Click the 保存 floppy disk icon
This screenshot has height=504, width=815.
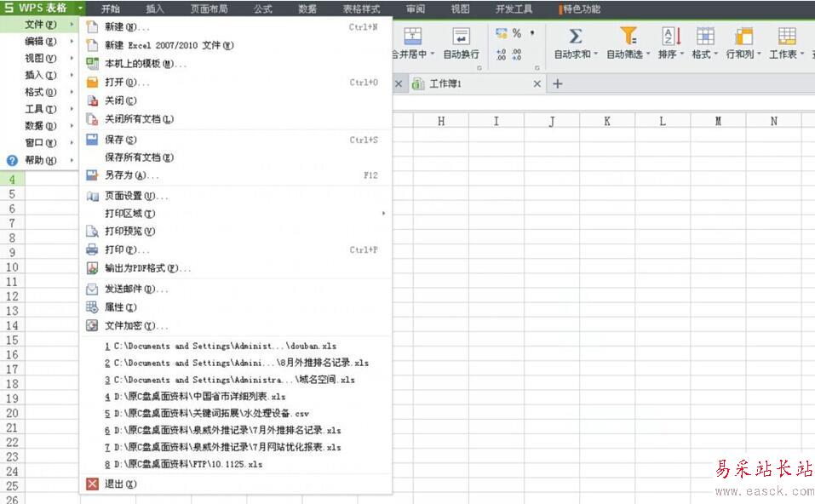92,140
